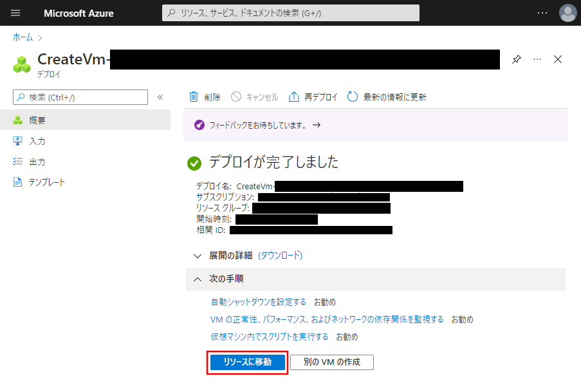This screenshot has width=581, height=392.
Task: Open the top bar ellipsis menu
Action: click(542, 13)
